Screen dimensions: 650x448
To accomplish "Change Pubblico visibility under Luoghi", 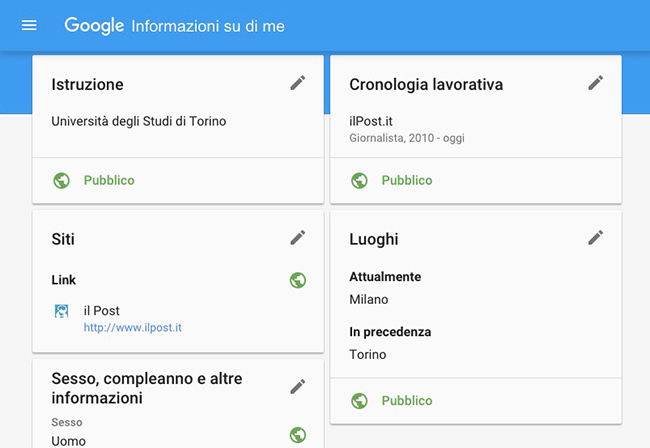I will pos(407,400).
